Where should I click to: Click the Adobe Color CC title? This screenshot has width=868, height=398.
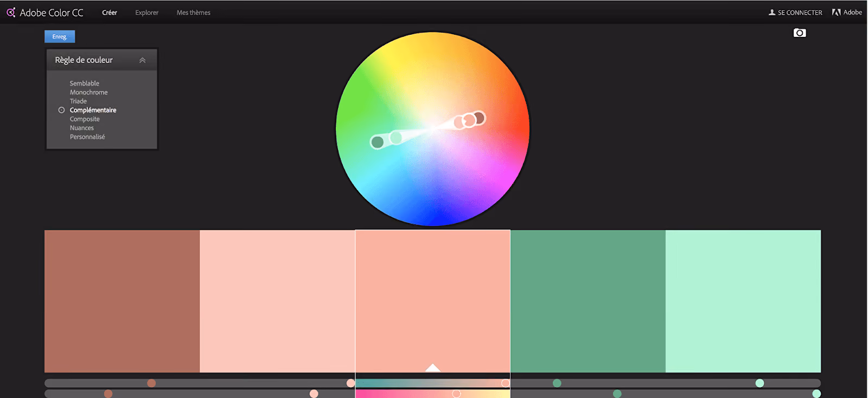click(x=52, y=12)
